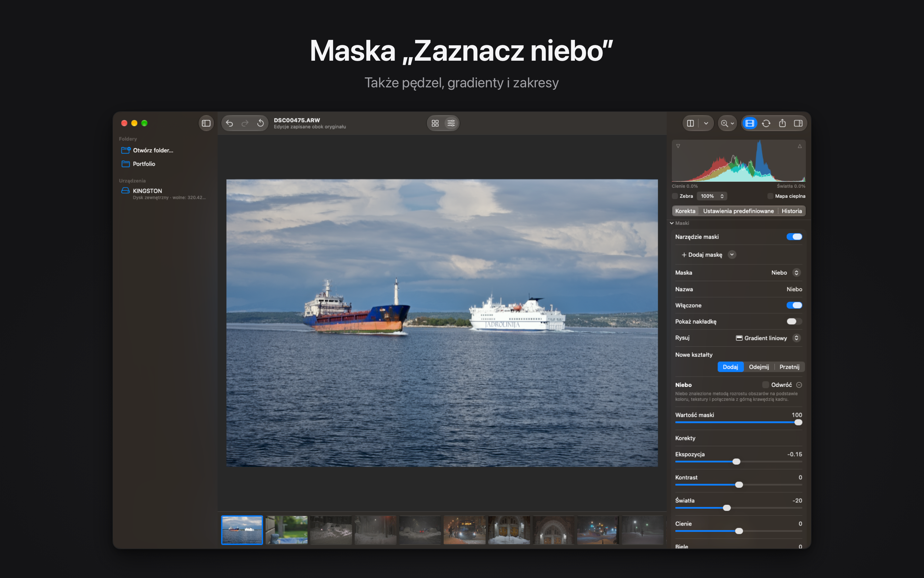
Task: Adjust the Światła slider
Action: coord(739,508)
